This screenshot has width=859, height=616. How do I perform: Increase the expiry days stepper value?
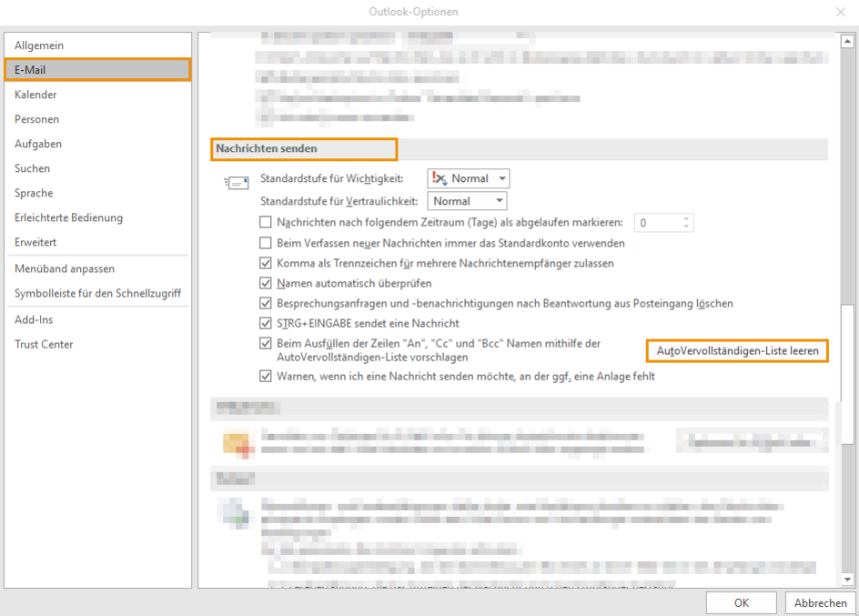click(686, 218)
